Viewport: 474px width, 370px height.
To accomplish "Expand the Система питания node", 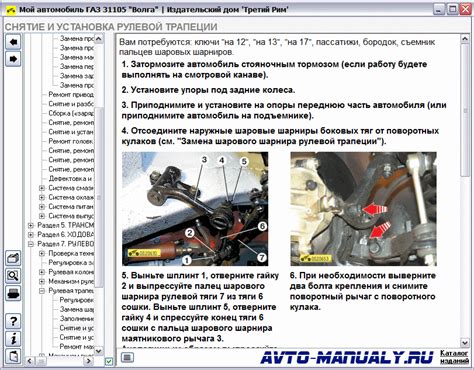I will coord(42,207).
